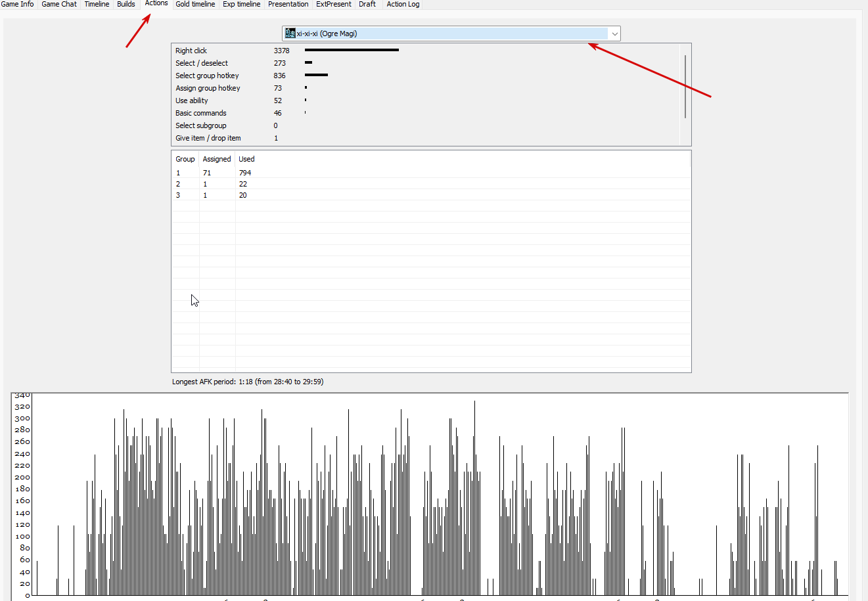Open the Game Info tab
This screenshot has width=868, height=601.
pos(18,4)
